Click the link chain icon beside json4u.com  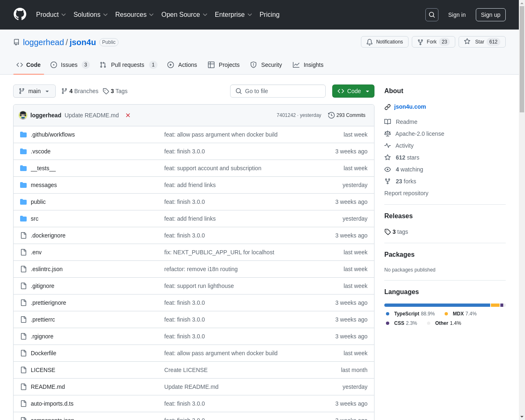click(x=388, y=107)
